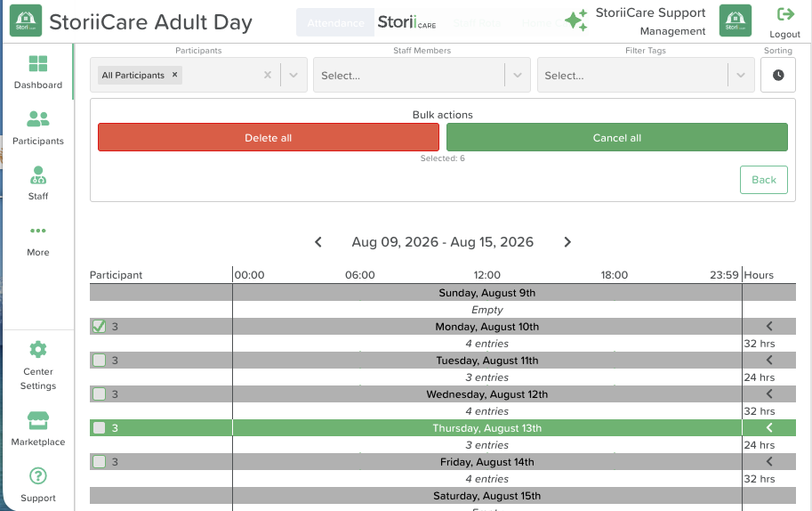The width and height of the screenshot is (812, 511).
Task: Open the Filter Tags dropdown
Action: point(646,75)
